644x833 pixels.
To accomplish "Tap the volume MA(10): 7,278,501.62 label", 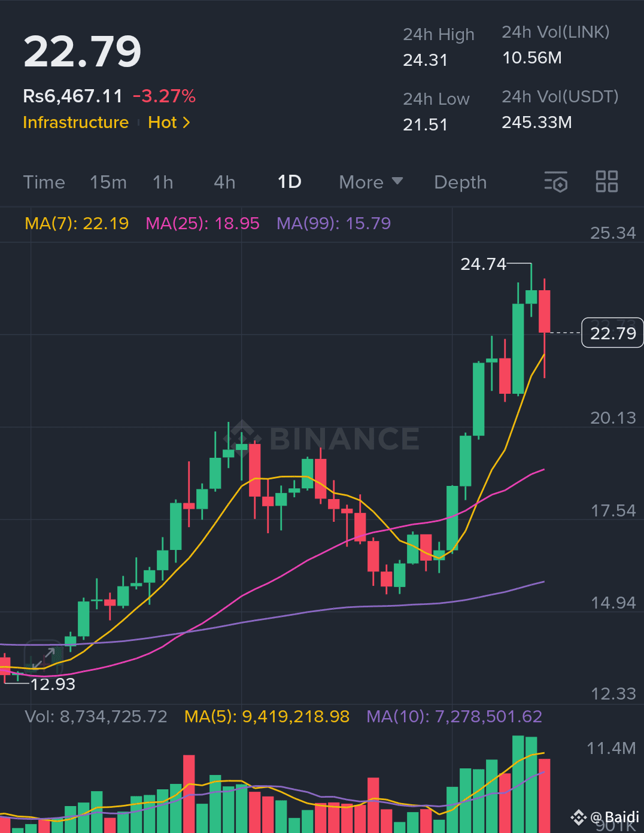I will point(454,716).
